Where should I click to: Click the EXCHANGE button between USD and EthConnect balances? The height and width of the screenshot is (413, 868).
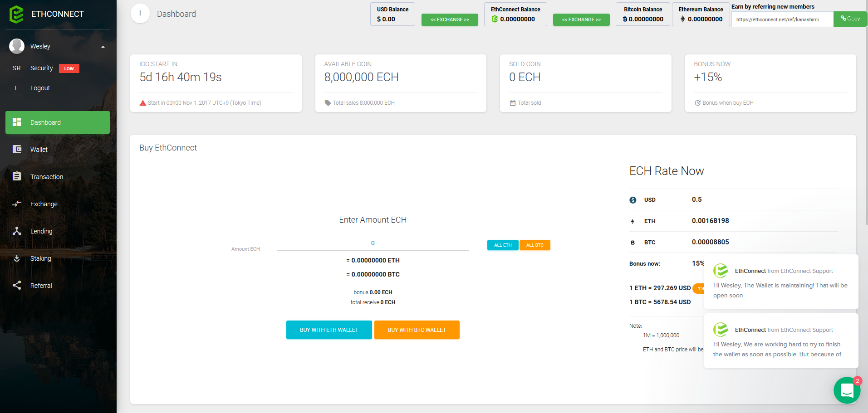pyautogui.click(x=450, y=19)
